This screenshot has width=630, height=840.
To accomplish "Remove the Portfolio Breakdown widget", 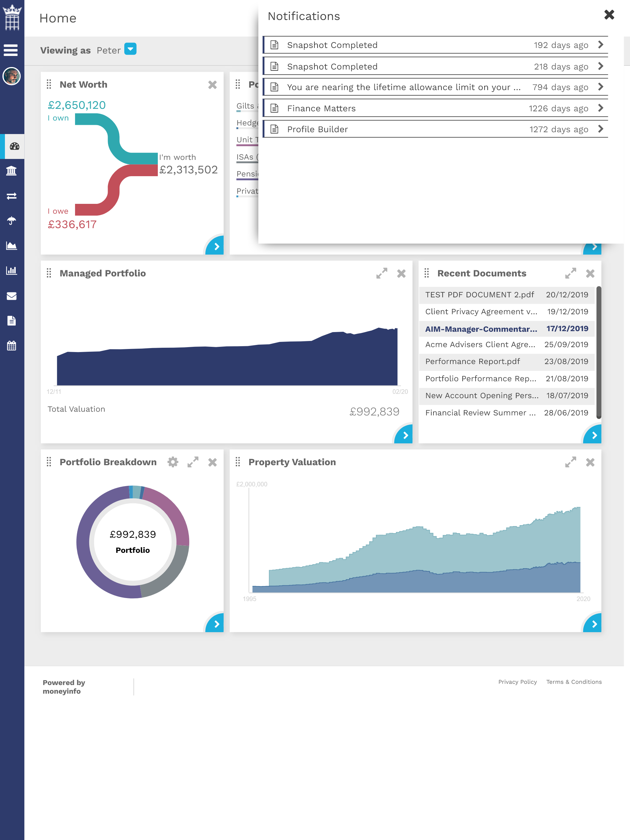I will [x=212, y=462].
